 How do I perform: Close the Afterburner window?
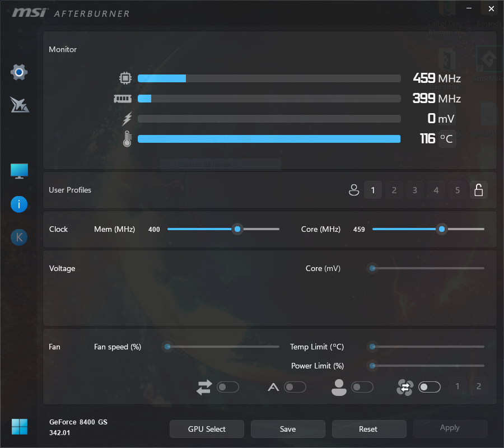pyautogui.click(x=491, y=8)
